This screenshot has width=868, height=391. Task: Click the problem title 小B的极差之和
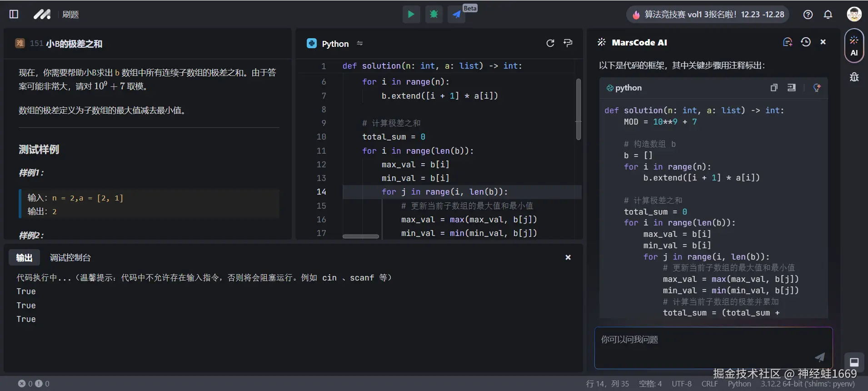(x=74, y=44)
